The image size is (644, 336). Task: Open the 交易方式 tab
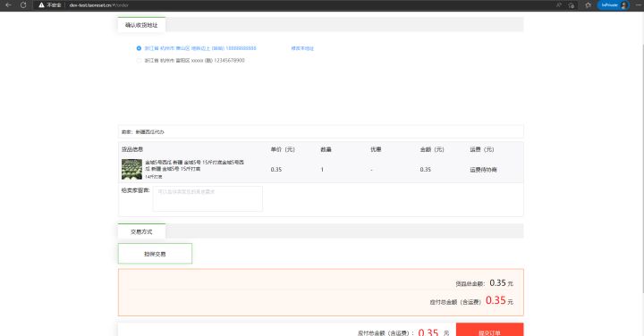pyautogui.click(x=141, y=231)
